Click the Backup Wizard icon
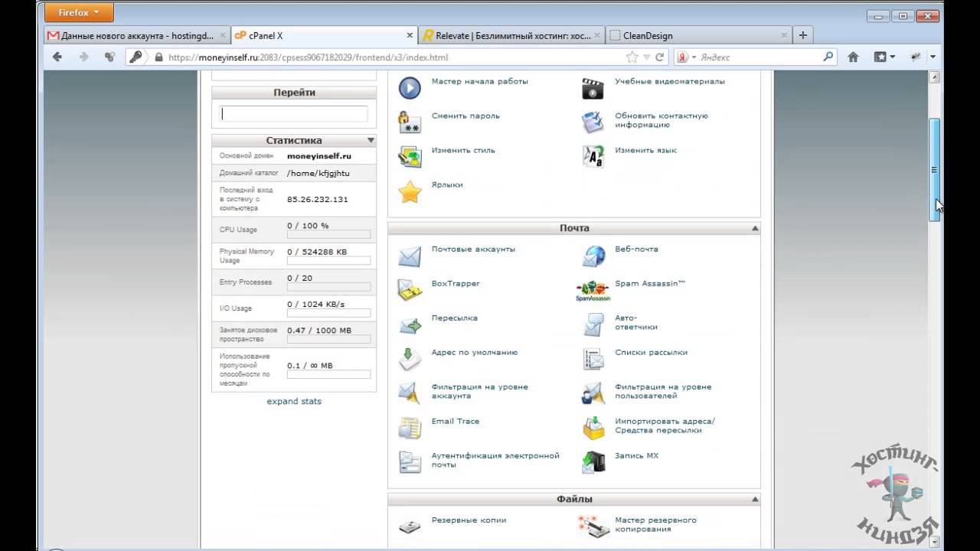The image size is (980, 551). (593, 527)
